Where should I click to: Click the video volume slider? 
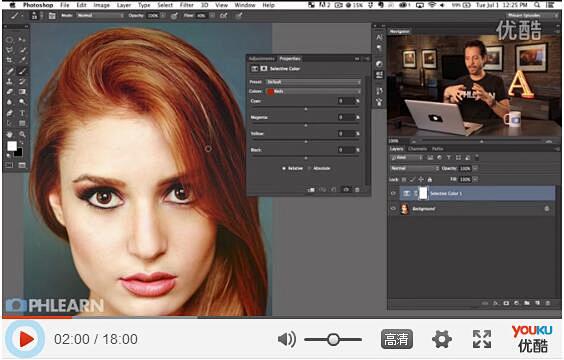(x=333, y=339)
